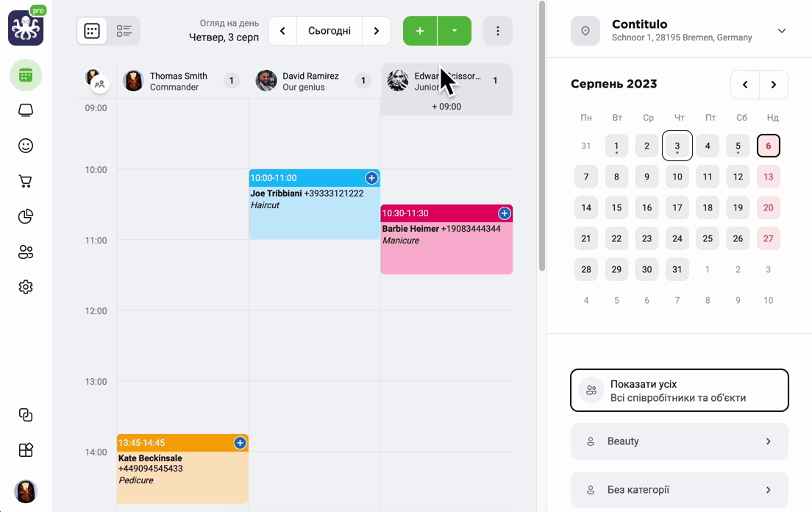The height and width of the screenshot is (512, 812).
Task: Switch to list view toggle
Action: coord(124,31)
